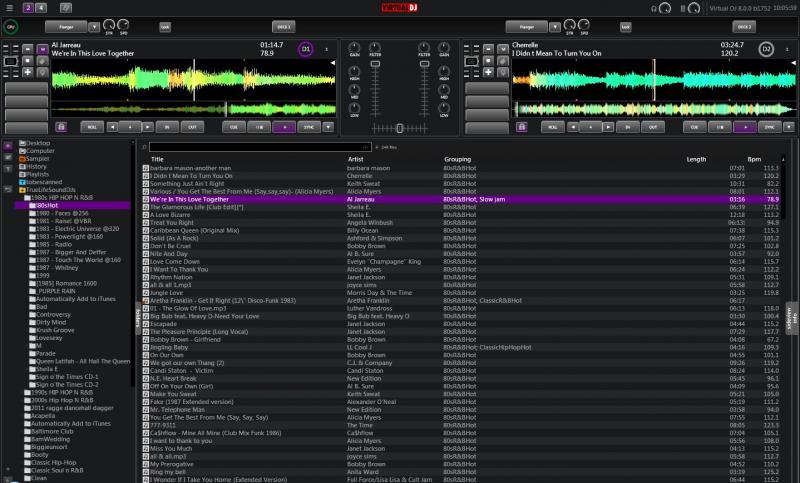800x483 pixels.
Task: Sort tracks by Grouping column
Action: point(458,159)
